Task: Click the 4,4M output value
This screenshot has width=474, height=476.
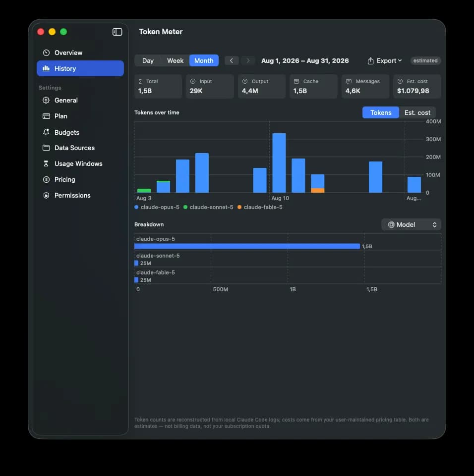Action: pos(250,91)
